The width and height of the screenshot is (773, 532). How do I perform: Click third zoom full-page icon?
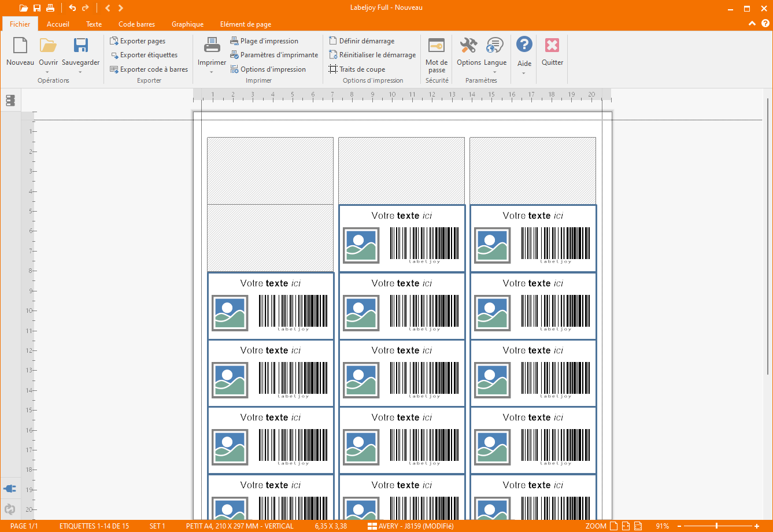tap(638, 526)
